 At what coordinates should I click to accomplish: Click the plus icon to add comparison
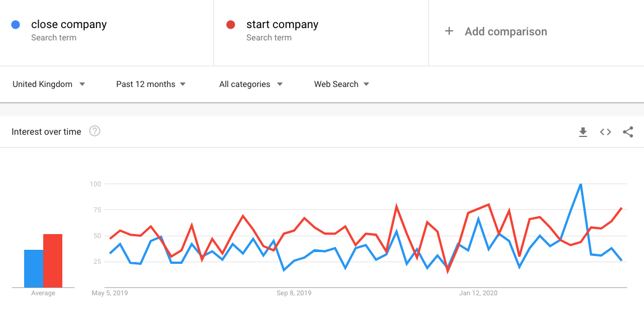click(449, 31)
